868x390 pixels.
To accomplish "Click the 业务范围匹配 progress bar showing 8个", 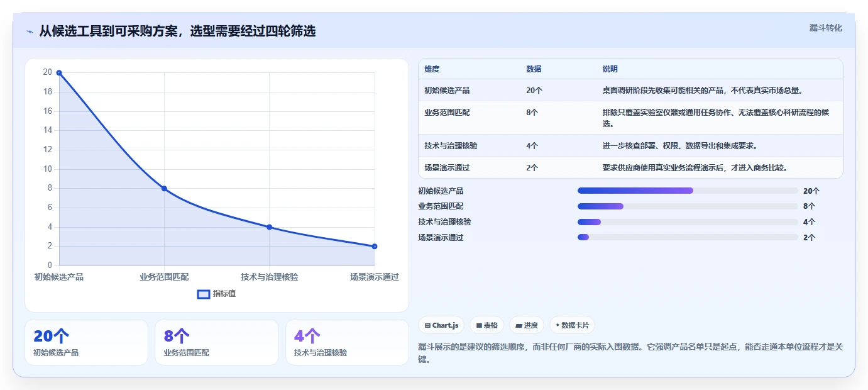I will tap(688, 206).
